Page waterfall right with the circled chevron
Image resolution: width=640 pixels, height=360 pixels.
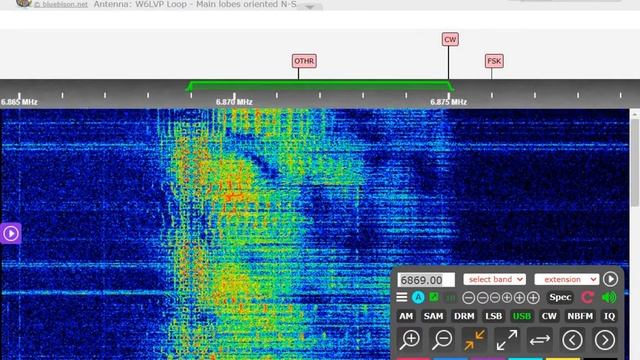click(x=604, y=340)
